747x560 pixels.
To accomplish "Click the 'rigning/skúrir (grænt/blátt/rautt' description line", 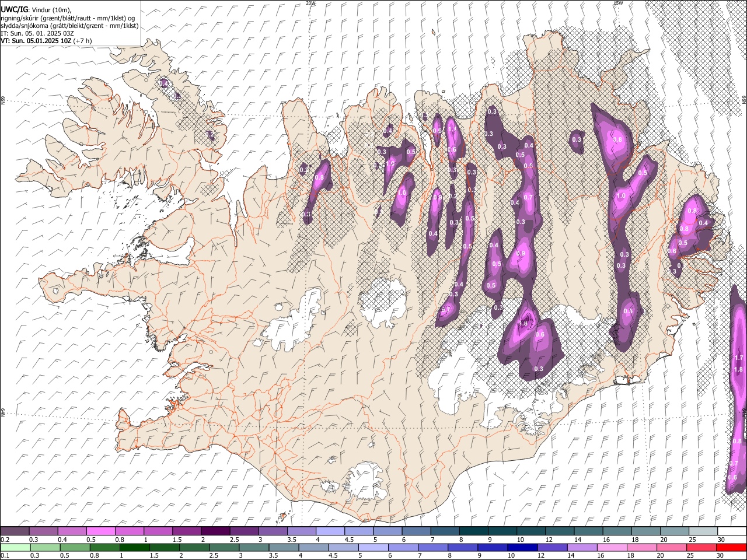I will click(67, 18).
